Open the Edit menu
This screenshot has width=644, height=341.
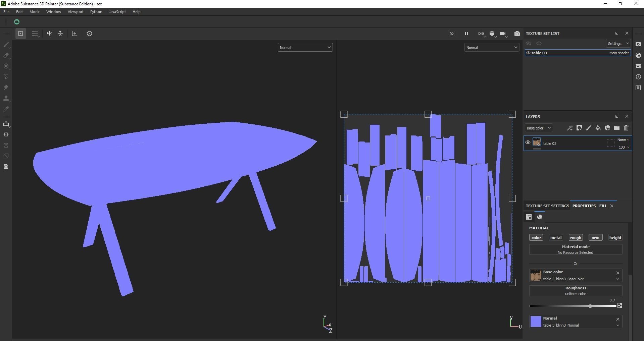pos(19,12)
